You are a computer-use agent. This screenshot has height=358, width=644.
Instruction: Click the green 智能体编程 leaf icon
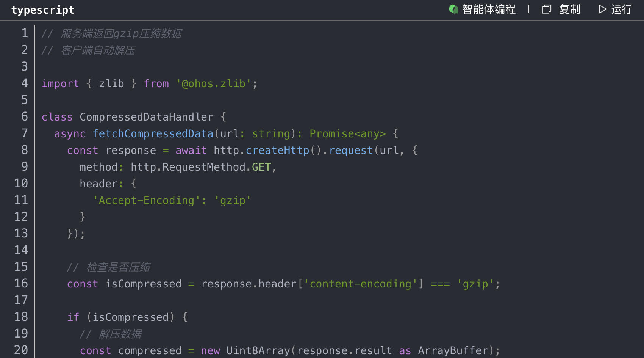[x=453, y=9]
